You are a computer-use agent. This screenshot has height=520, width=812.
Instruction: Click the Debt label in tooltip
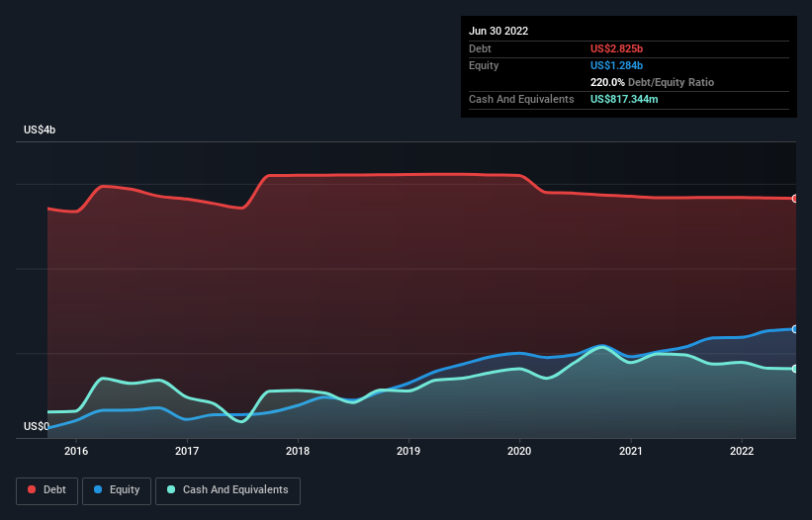[x=480, y=48]
